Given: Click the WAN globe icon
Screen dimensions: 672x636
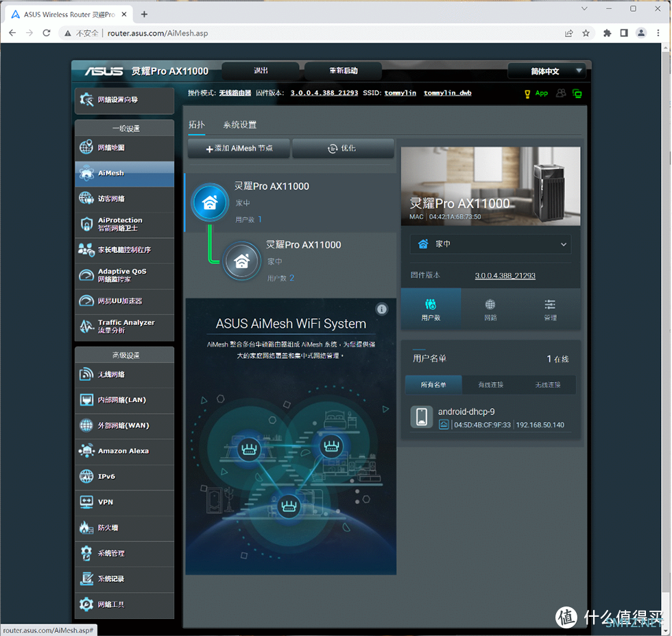Looking at the screenshot, I should click(x=86, y=425).
